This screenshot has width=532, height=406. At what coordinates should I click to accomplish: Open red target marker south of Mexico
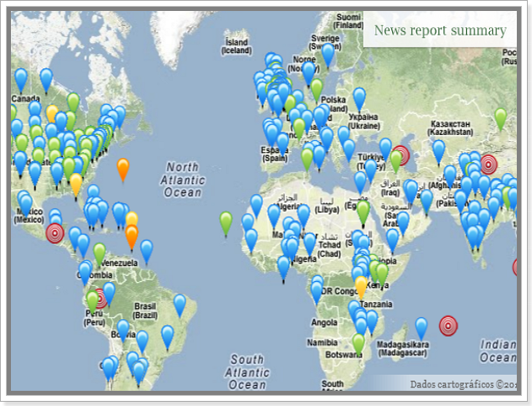click(55, 233)
